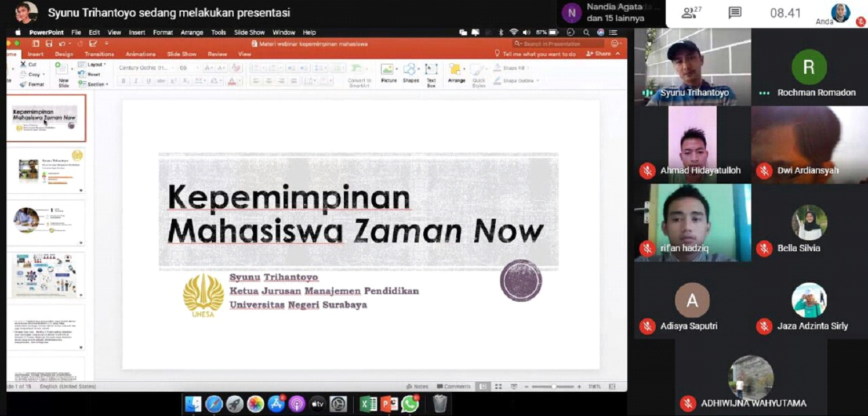868x416 pixels.
Task: Show the meeting participants list
Action: click(x=689, y=13)
